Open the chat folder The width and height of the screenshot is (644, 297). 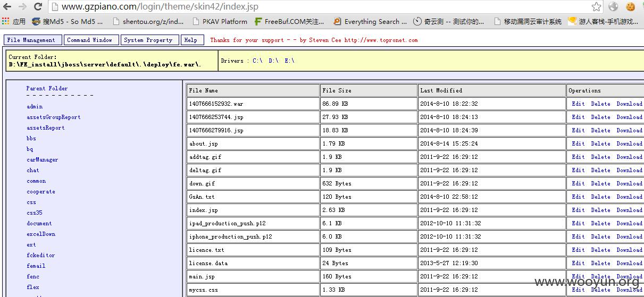[x=33, y=171]
